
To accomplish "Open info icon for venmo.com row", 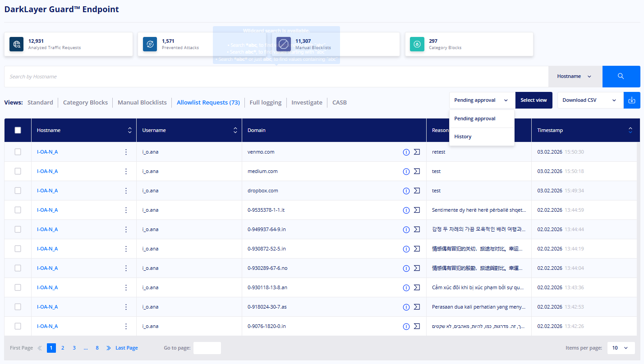I will pyautogui.click(x=406, y=152).
